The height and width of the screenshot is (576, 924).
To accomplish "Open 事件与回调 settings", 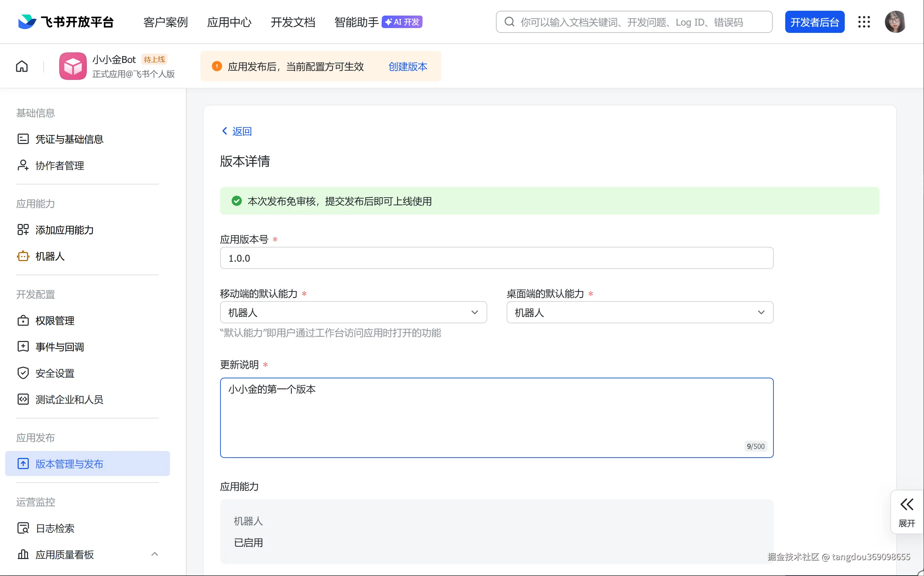I will (60, 346).
